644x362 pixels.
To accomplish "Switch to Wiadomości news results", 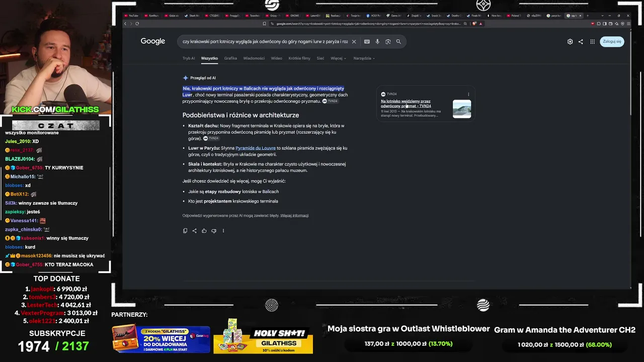I will click(254, 58).
